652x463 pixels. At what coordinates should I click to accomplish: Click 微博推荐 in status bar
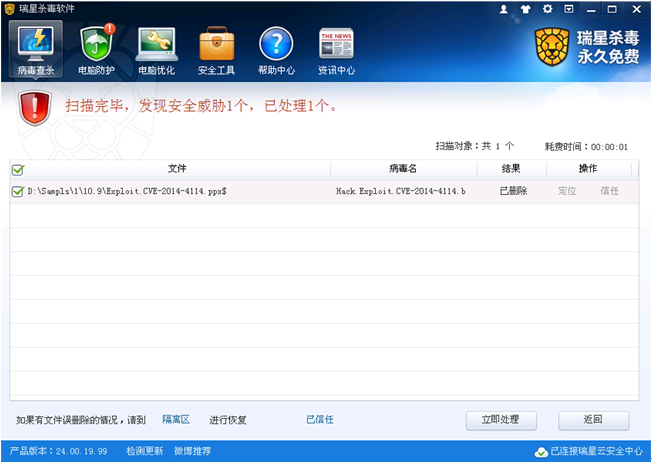tap(193, 451)
